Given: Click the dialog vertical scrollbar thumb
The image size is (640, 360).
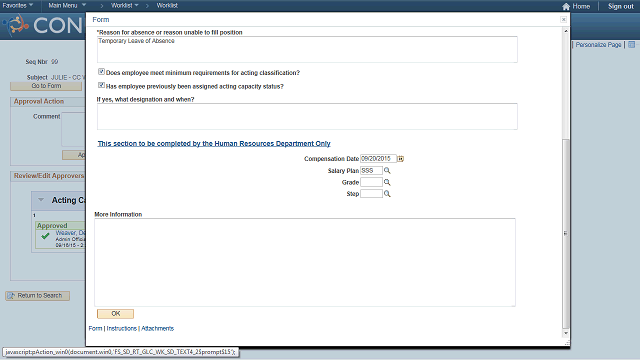Looking at the screenshot, I should (565, 233).
